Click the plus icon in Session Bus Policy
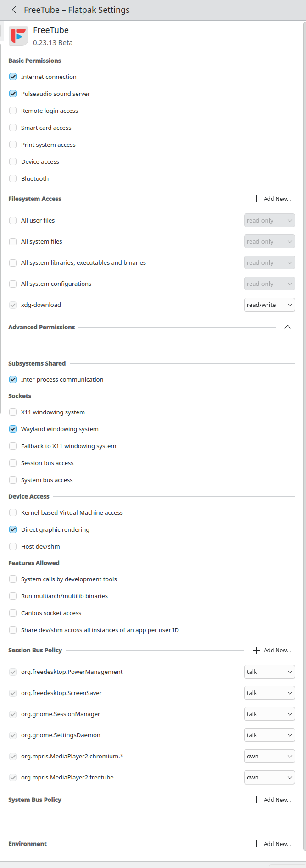Image resolution: width=306 pixels, height=868 pixels. click(x=256, y=650)
